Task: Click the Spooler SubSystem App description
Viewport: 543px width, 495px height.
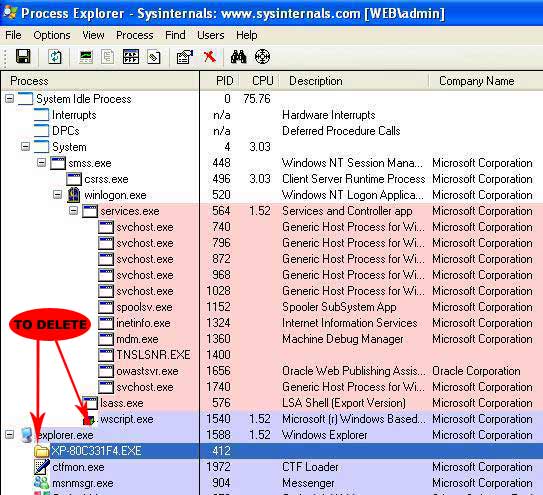Action: [x=339, y=307]
